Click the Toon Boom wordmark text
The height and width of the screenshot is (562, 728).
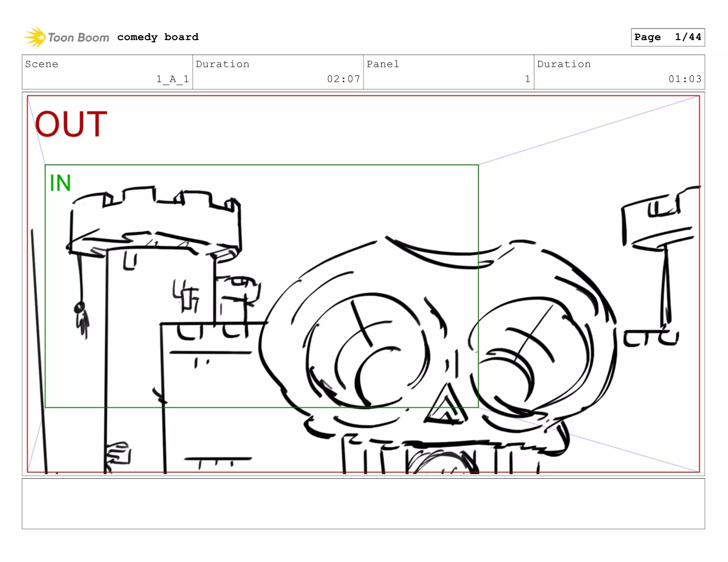(x=79, y=37)
